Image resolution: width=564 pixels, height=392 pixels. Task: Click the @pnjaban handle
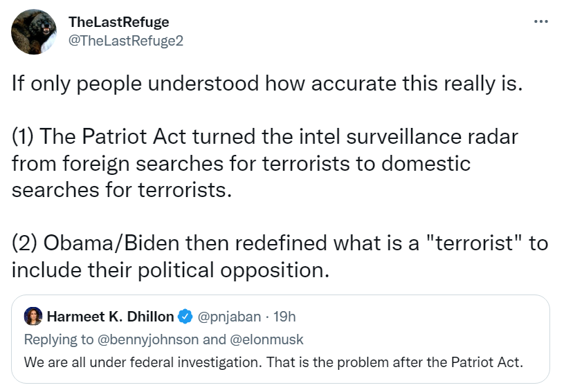[x=230, y=317]
